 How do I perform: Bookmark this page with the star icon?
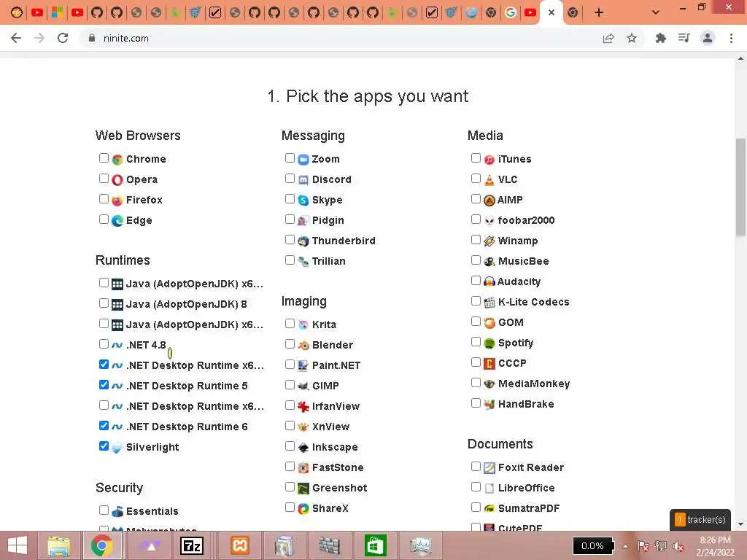632,38
